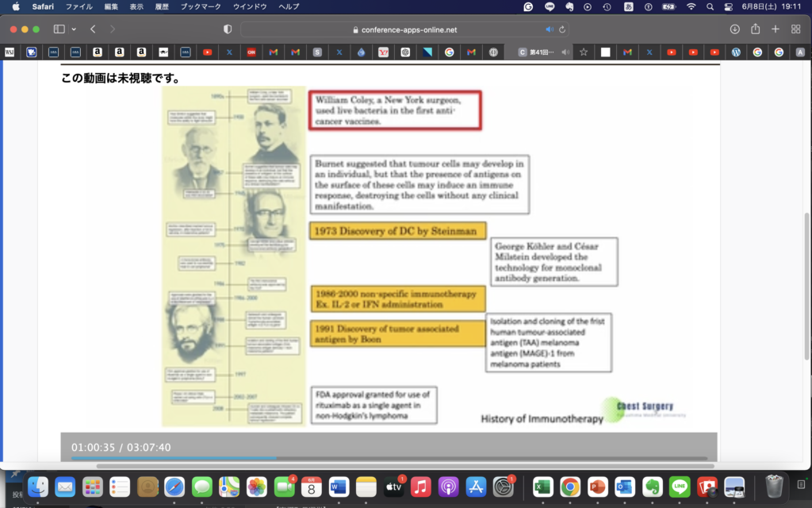Viewport: 812px width, 508px height.
Task: Go back to the previous page
Action: tap(93, 29)
